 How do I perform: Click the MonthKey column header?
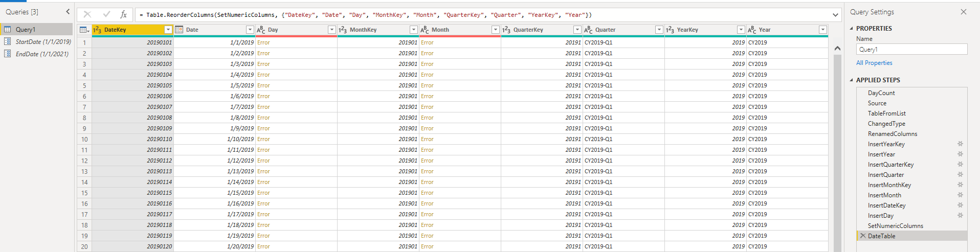click(x=378, y=30)
